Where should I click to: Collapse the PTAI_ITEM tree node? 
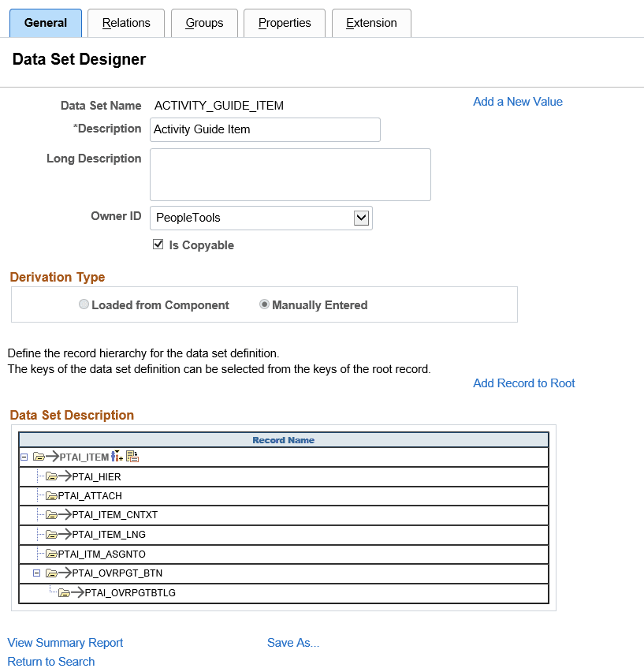pyautogui.click(x=24, y=456)
